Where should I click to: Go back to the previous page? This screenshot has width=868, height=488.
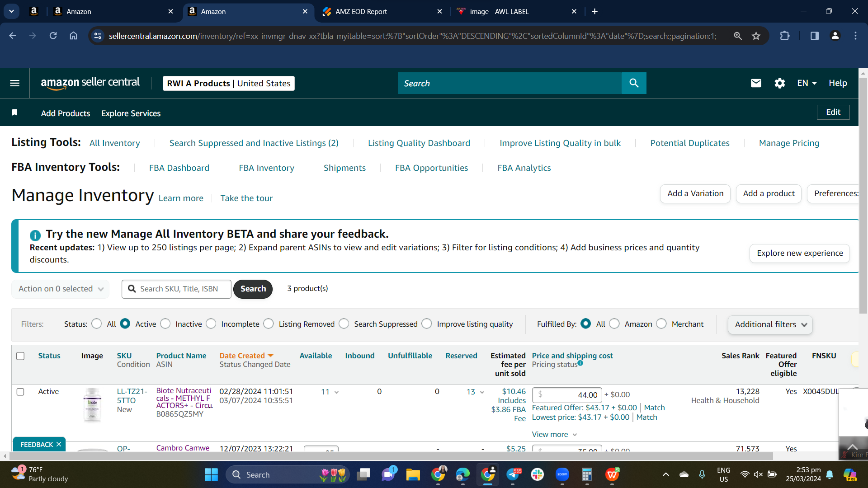13,36
